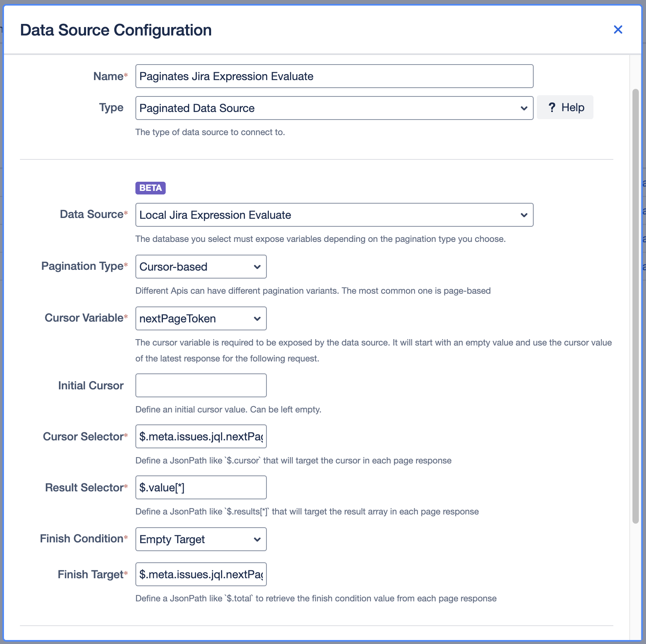This screenshot has height=644, width=646.
Task: Click the Pagination Type label
Action: click(x=82, y=266)
